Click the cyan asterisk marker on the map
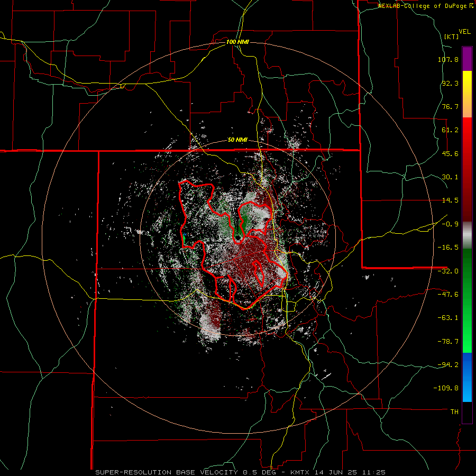 click(x=184, y=235)
